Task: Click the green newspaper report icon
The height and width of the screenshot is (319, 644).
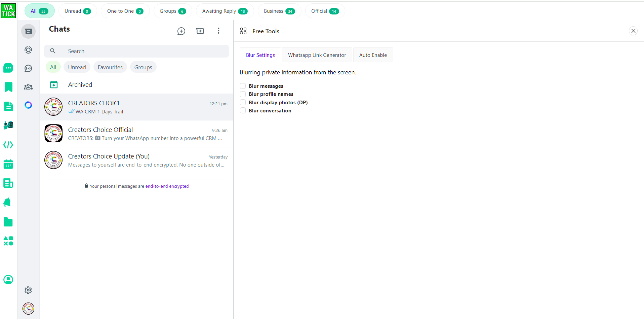Action: 8,183
